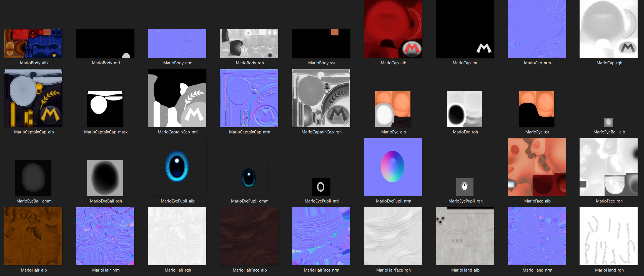Click the file name MarioCaptainCap_mask
Screen dimensions: 644x276
pyautogui.click(x=106, y=132)
